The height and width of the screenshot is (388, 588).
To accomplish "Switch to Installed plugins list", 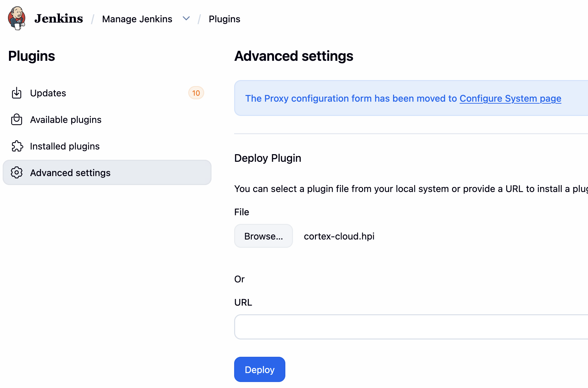I will (x=65, y=146).
